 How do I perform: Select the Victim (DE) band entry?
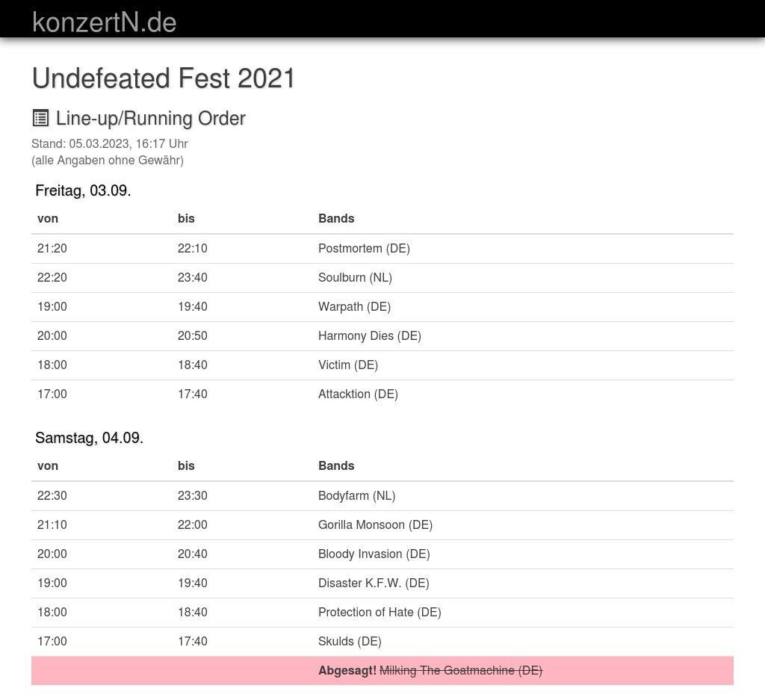point(348,365)
